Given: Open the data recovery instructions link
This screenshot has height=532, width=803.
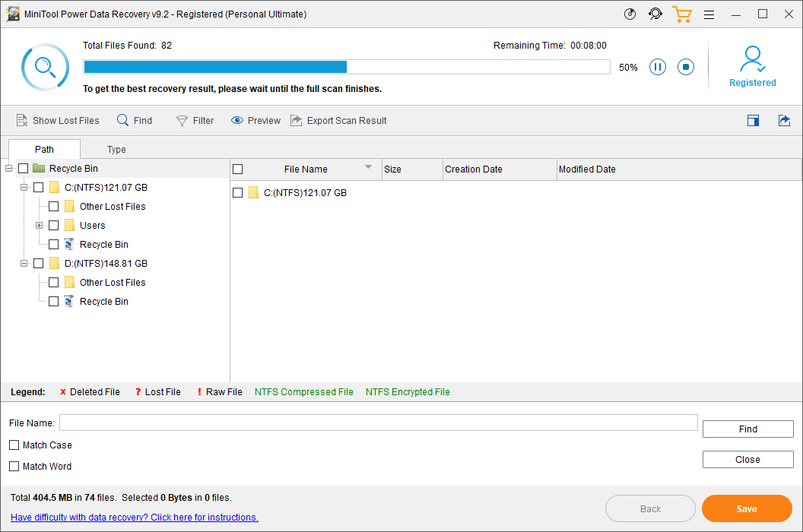Looking at the screenshot, I should 134,517.
